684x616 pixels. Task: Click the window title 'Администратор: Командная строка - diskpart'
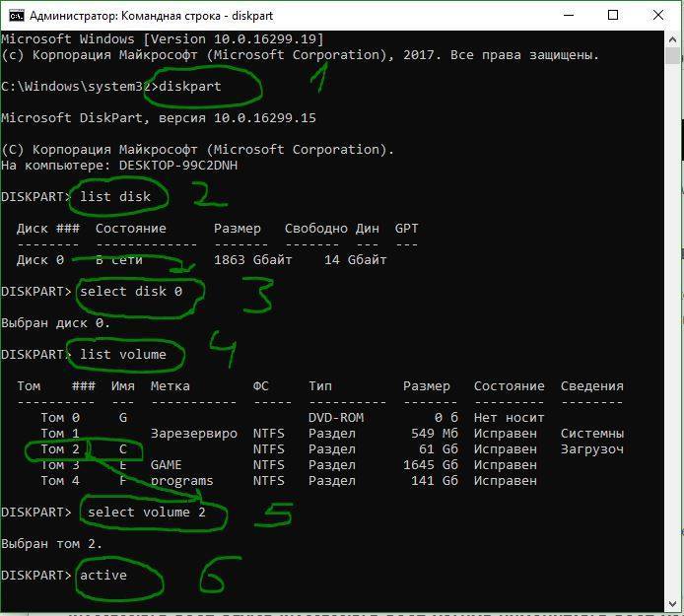click(151, 16)
